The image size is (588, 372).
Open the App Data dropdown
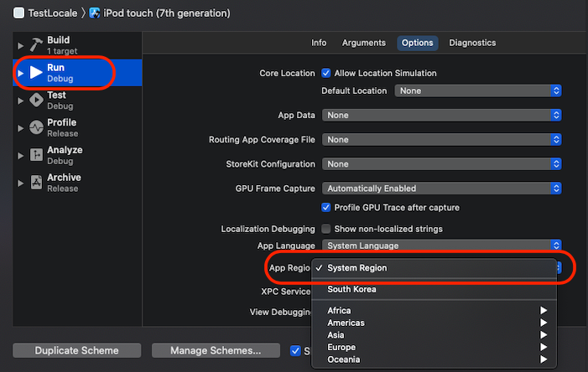coord(441,115)
